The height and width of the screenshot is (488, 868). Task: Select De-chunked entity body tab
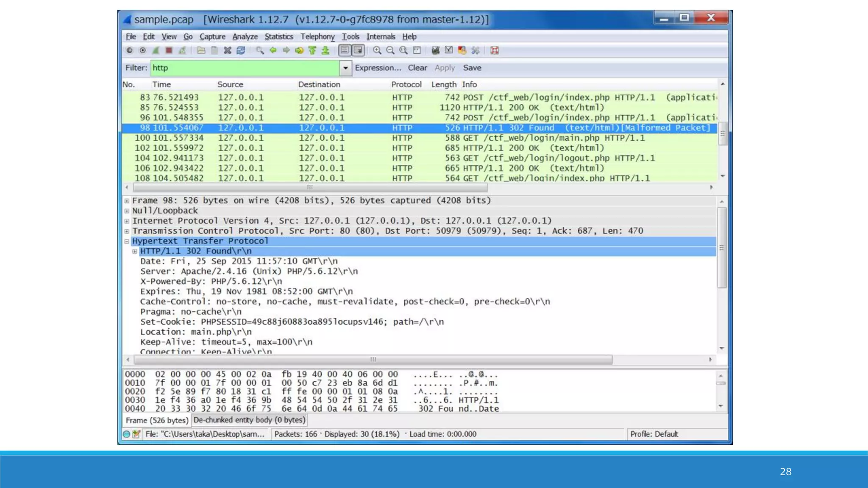pyautogui.click(x=249, y=420)
